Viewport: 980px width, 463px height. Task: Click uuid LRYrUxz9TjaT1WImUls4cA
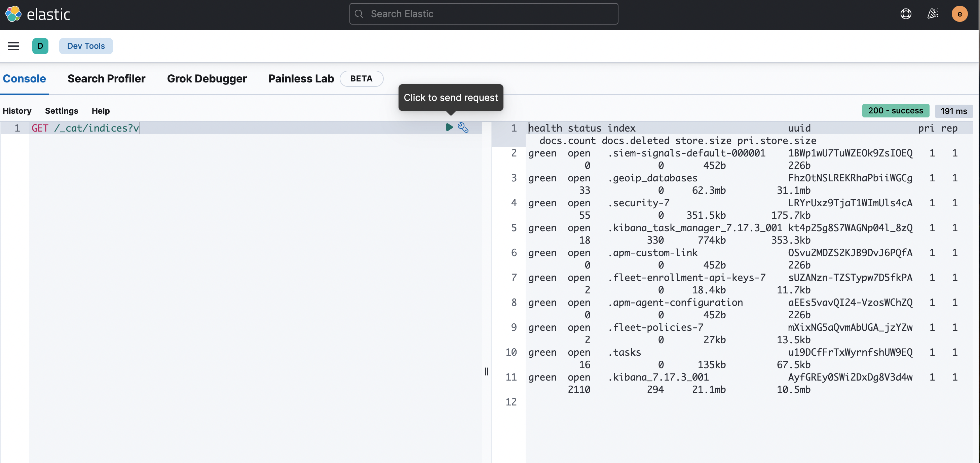(x=850, y=203)
